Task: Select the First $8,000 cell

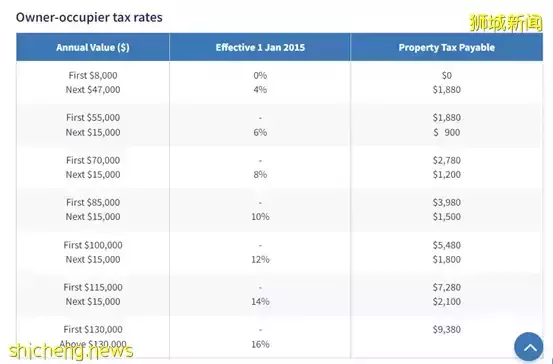Action: pyautogui.click(x=93, y=75)
